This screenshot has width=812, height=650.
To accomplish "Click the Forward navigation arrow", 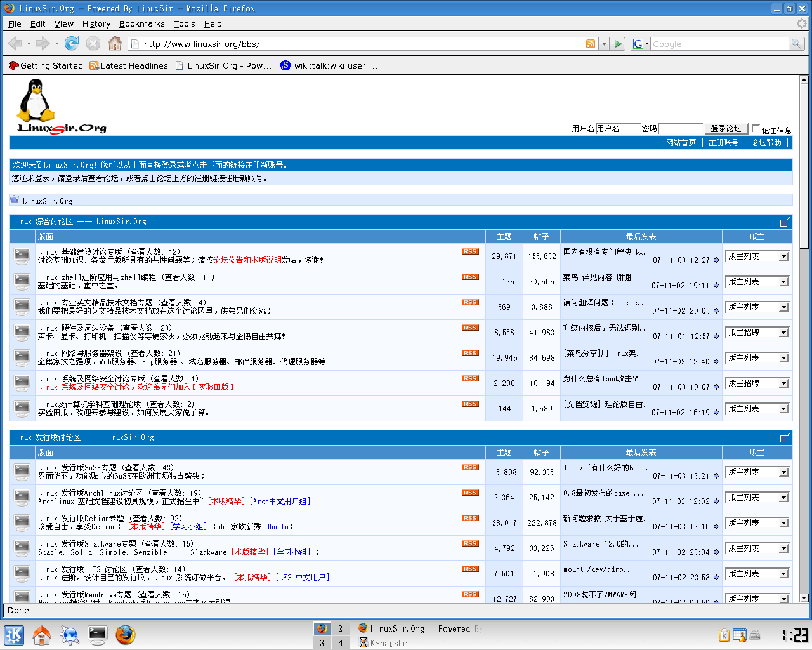I will [43, 44].
